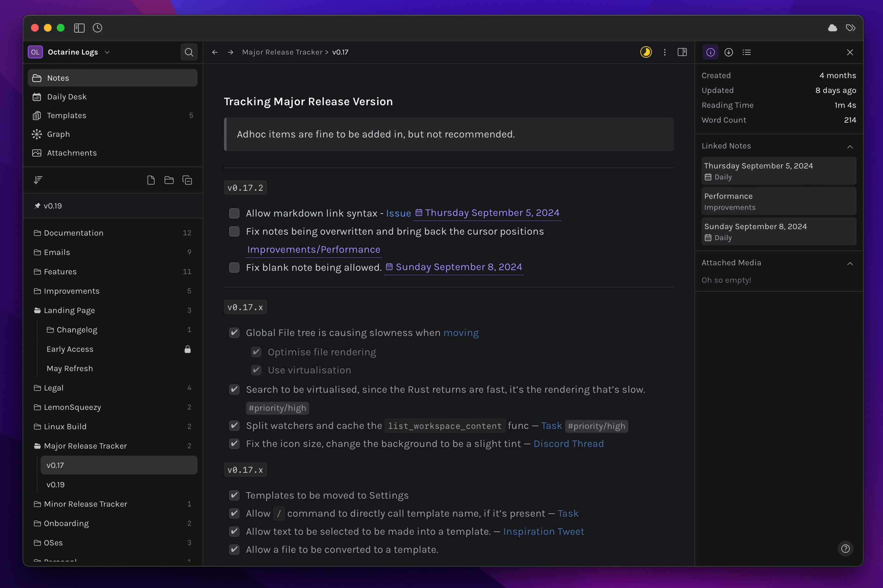This screenshot has width=883, height=588.
Task: Open the Discord Thread link
Action: (x=568, y=444)
